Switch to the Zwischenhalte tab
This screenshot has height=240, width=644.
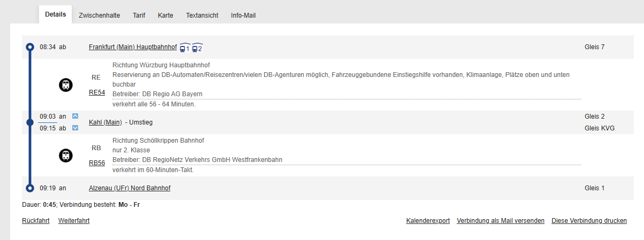[x=99, y=16]
